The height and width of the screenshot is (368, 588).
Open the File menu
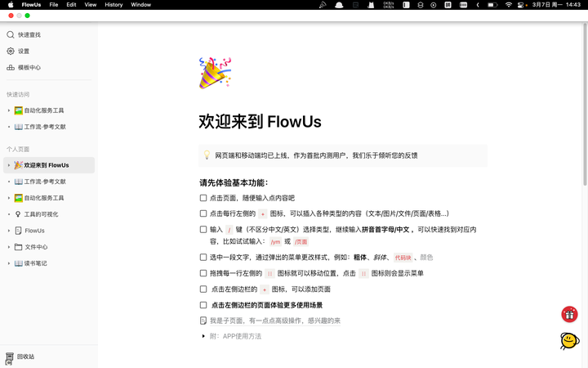pos(54,5)
